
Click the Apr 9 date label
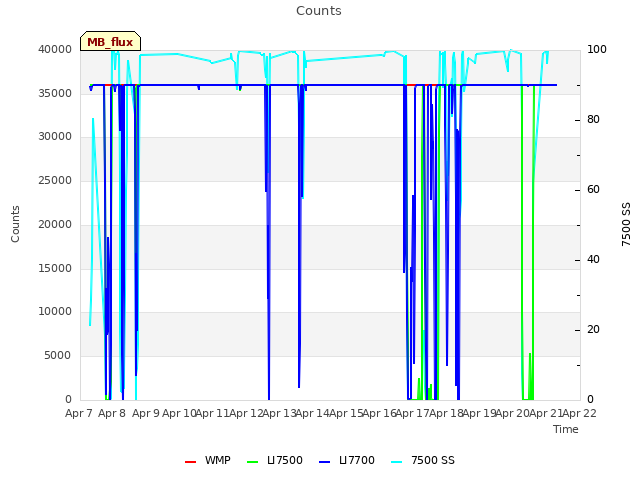pyautogui.click(x=146, y=413)
